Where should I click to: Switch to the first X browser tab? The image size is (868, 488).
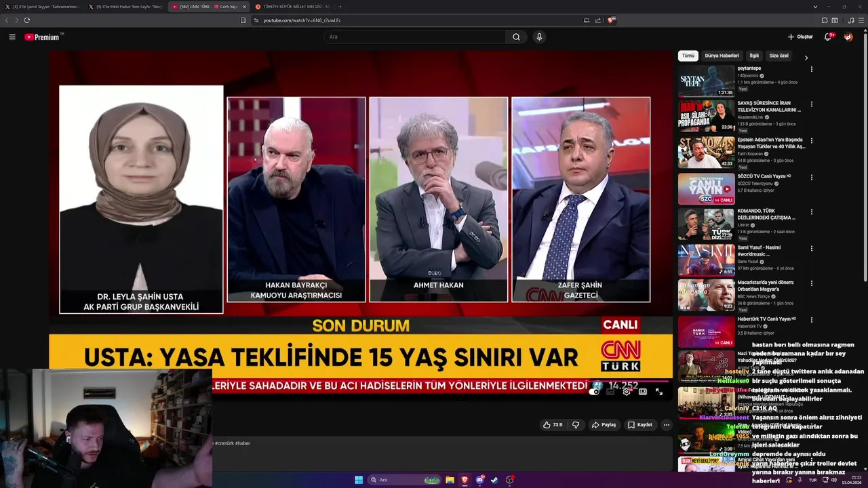[41, 7]
